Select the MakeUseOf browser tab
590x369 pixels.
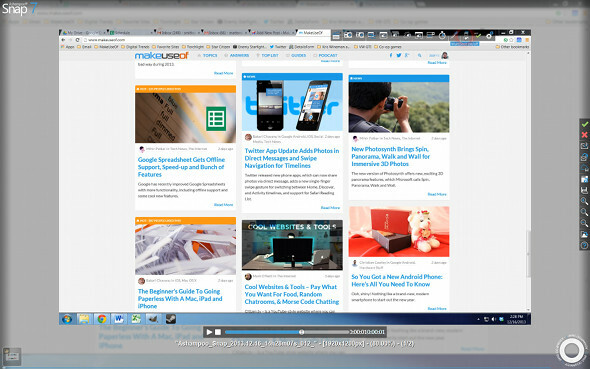tap(313, 33)
